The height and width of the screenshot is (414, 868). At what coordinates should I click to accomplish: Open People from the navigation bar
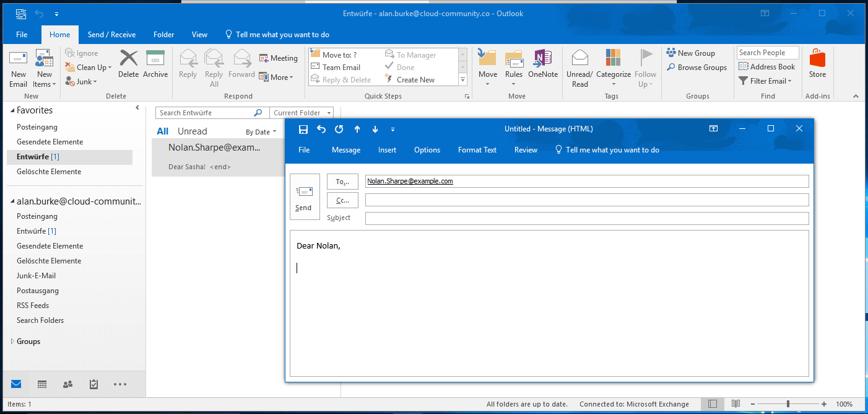coord(67,384)
